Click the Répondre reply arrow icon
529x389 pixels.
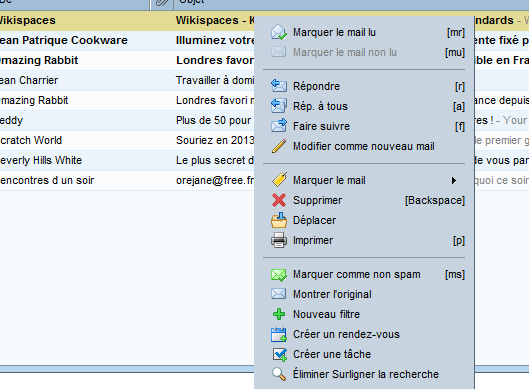coord(279,86)
